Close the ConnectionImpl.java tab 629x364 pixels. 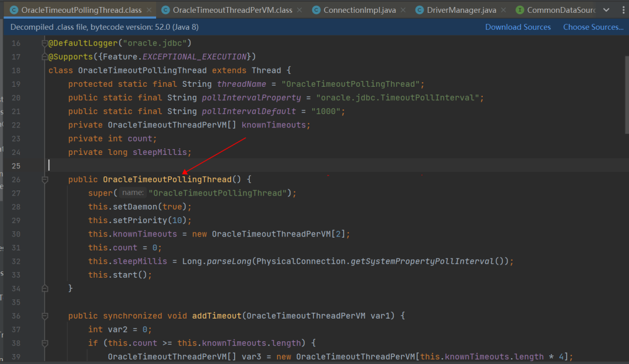click(403, 10)
